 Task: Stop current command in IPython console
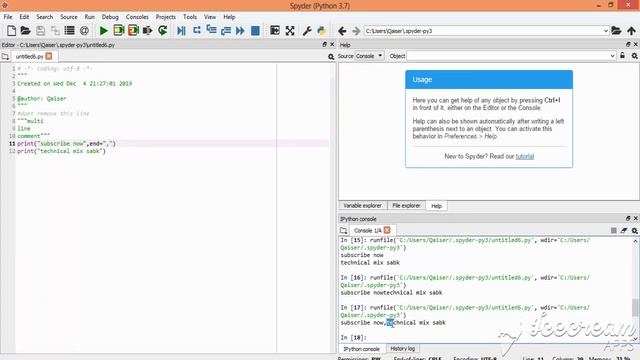coord(613,231)
